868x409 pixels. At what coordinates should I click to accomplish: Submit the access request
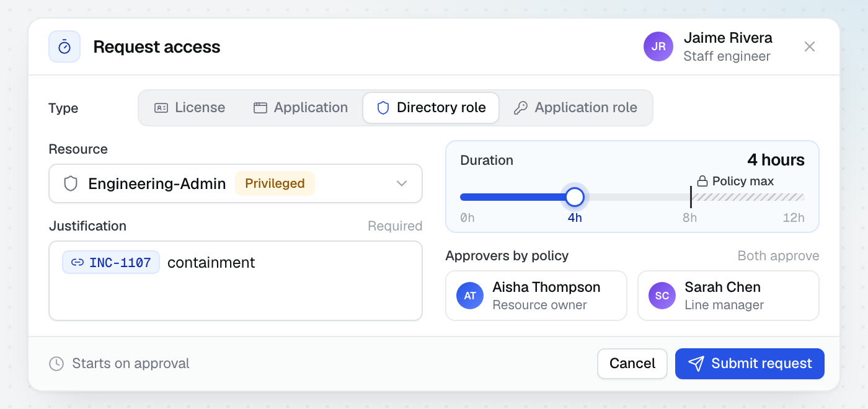750,364
